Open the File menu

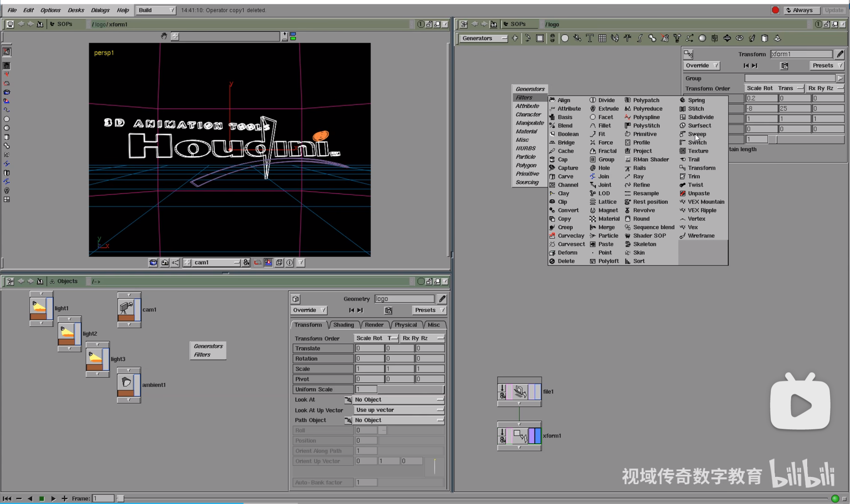coord(12,10)
